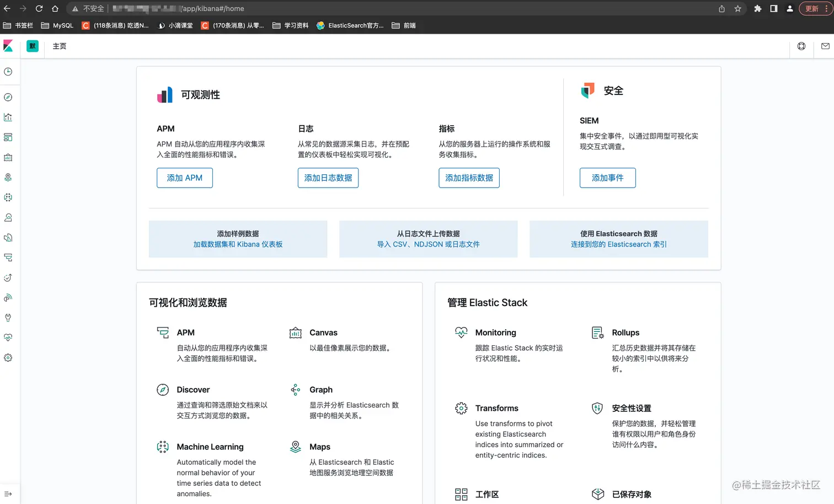Open 加载数据集和 Kibana 仪表板 link
Image resolution: width=834 pixels, height=504 pixels.
coord(238,244)
